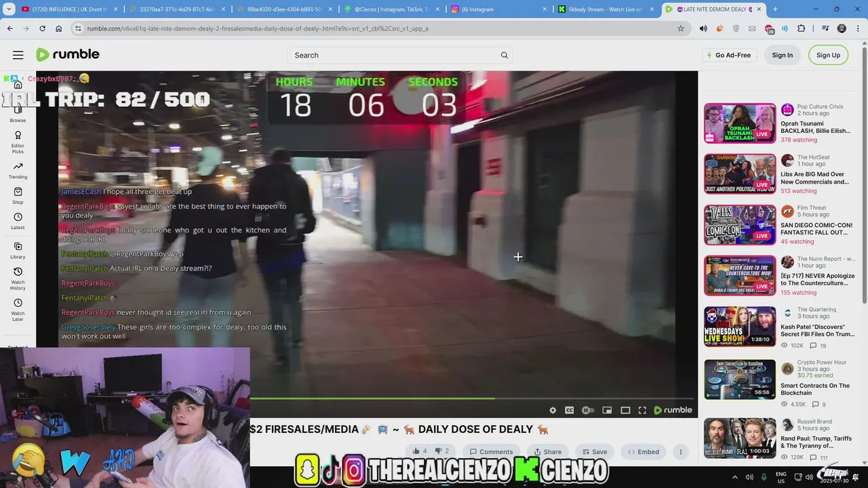Like the video with thumbs up
This screenshot has height=488, width=868.
point(419,451)
